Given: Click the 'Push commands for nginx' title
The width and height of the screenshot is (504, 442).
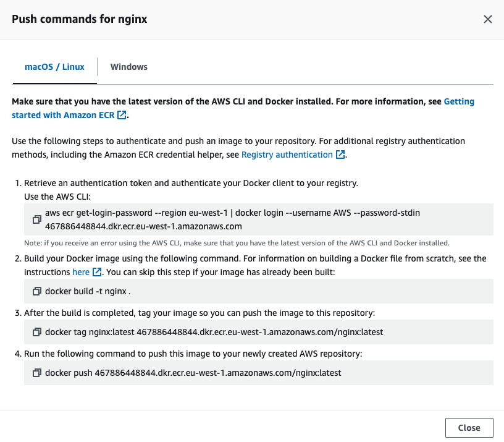Looking at the screenshot, I should [80, 19].
